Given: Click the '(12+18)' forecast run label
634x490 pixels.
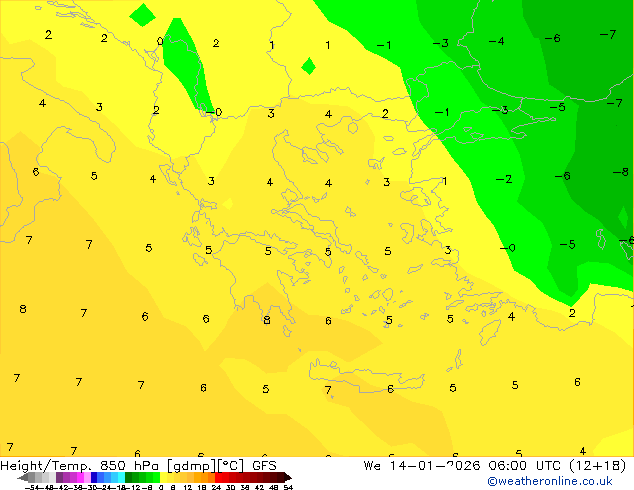Looking at the screenshot, I should coord(597,466).
